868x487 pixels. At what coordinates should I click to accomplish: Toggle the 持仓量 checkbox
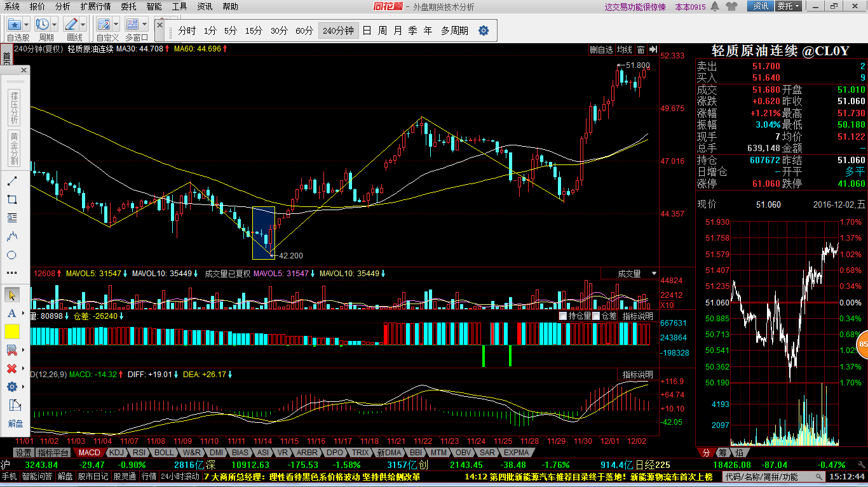pyautogui.click(x=563, y=316)
